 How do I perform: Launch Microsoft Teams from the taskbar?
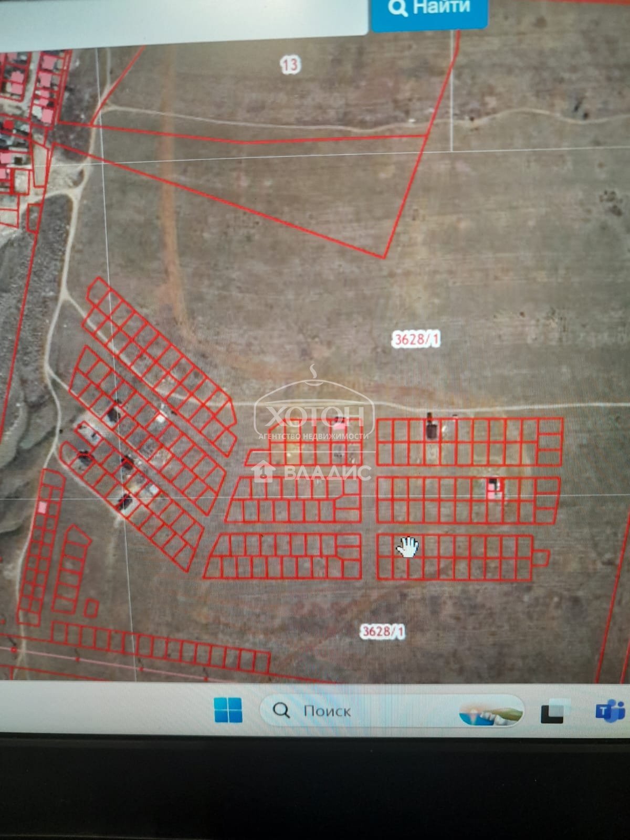[610, 711]
